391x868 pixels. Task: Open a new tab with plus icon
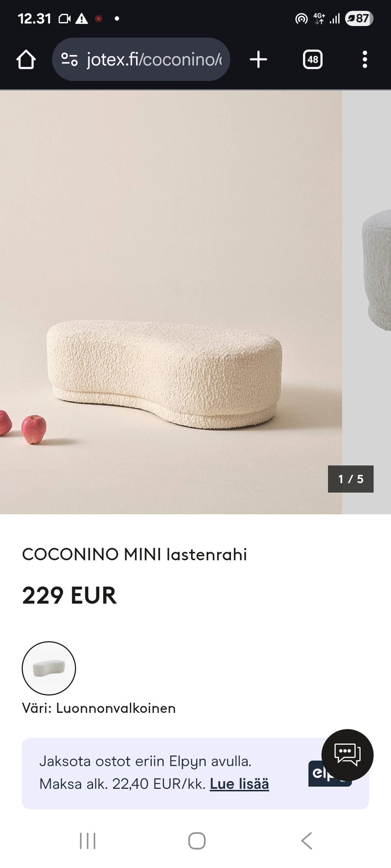coord(258,59)
